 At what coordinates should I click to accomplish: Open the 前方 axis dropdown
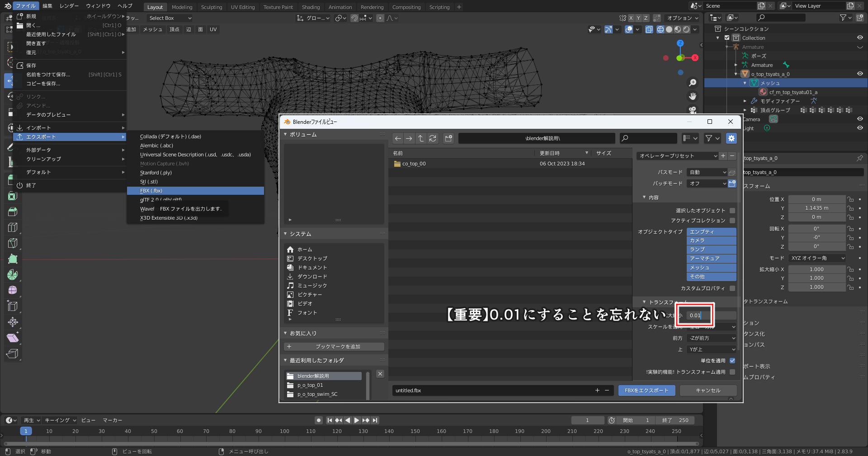click(x=712, y=338)
